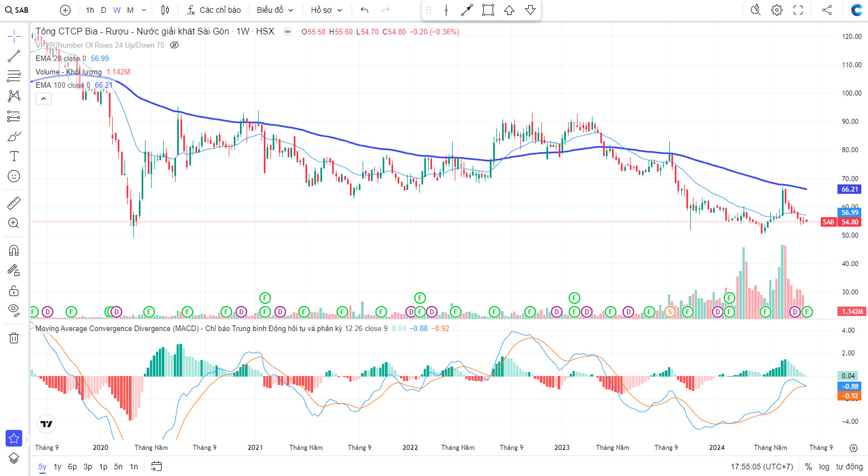Screen dimensions: 868x476
Task: Set the 1p date range
Action: click(x=103, y=467)
